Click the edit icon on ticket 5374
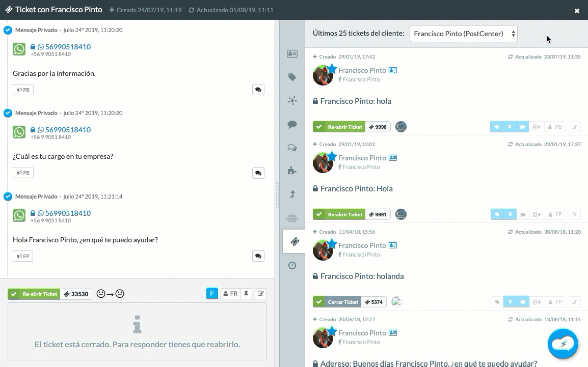This screenshot has width=588, height=367. (574, 302)
